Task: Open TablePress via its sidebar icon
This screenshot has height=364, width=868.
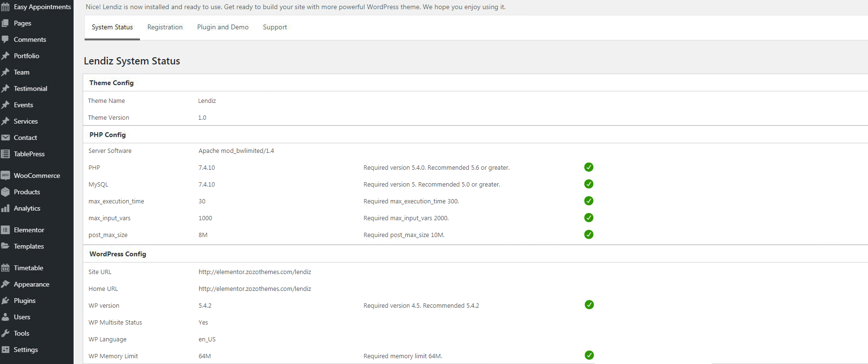Action: click(x=5, y=154)
